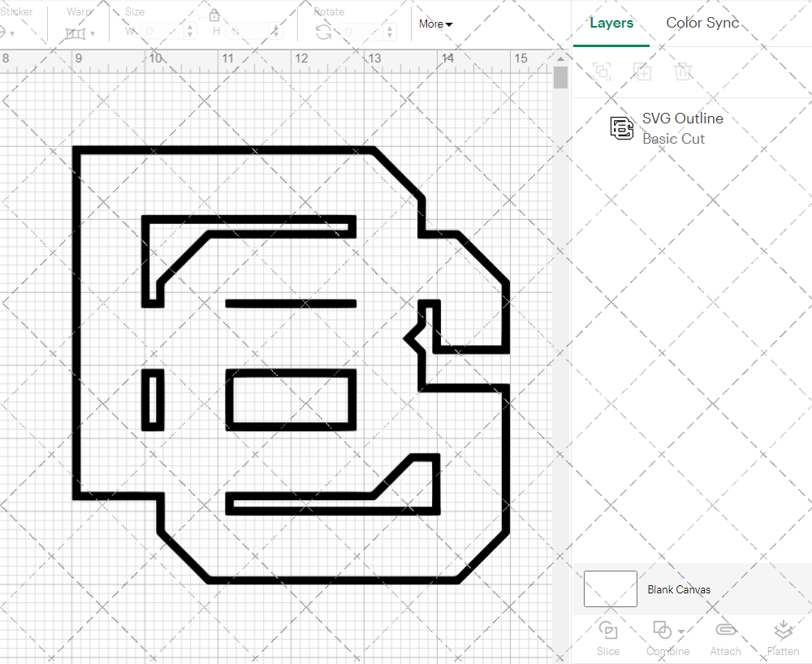This screenshot has height=664, width=812.
Task: Click the canvas vertical scrollbar
Action: pos(560,75)
